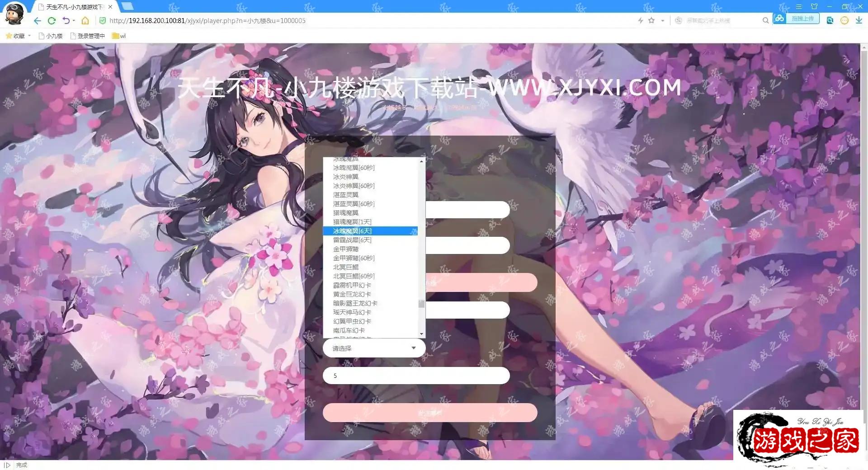
Task: Click the shirt-shaped skin theme icon
Action: coord(814,6)
